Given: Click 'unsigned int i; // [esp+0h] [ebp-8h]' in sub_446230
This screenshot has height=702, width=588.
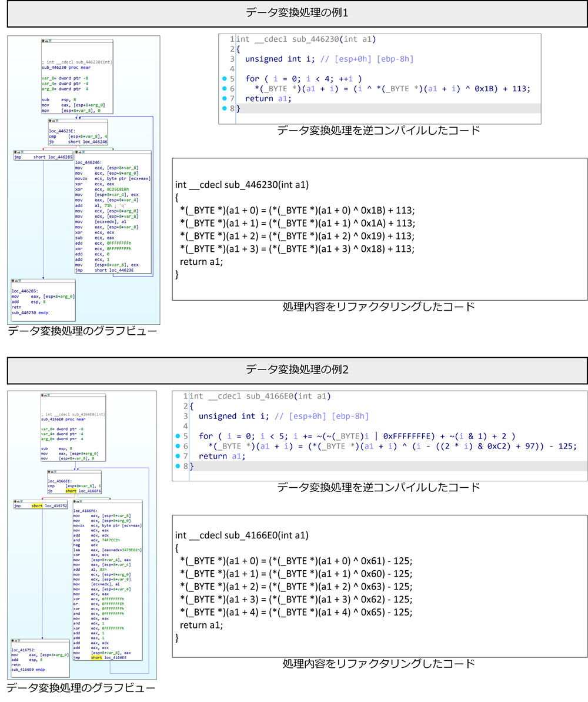Looking at the screenshot, I should point(329,59).
